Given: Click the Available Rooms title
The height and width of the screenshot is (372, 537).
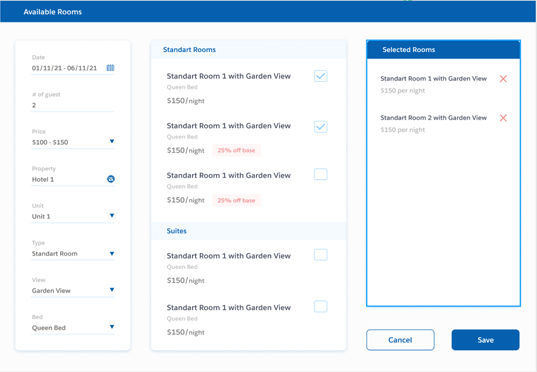Looking at the screenshot, I should click(x=53, y=12).
